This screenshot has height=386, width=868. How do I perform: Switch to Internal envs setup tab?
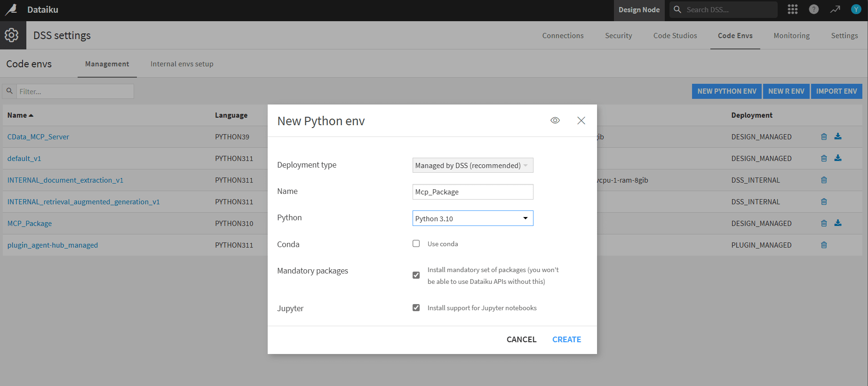(182, 64)
